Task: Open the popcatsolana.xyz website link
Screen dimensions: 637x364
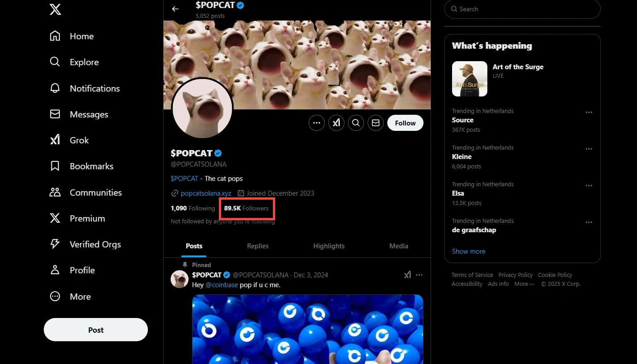Action: point(206,193)
